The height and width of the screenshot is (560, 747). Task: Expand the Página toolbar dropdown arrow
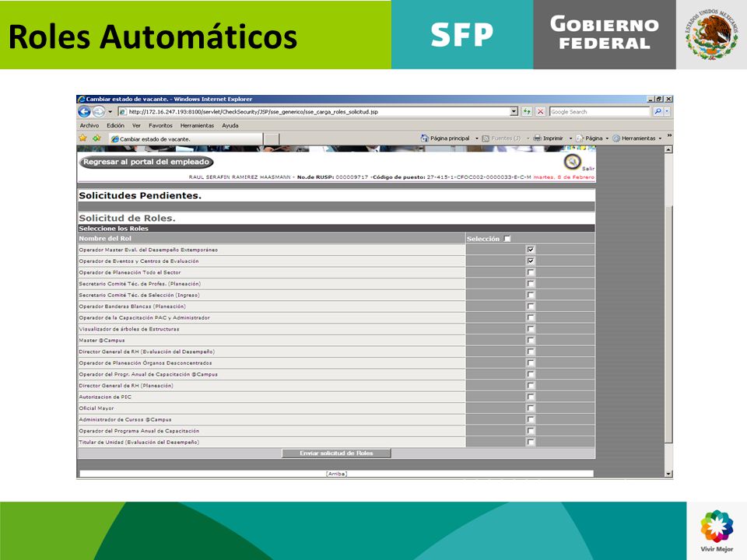click(607, 138)
